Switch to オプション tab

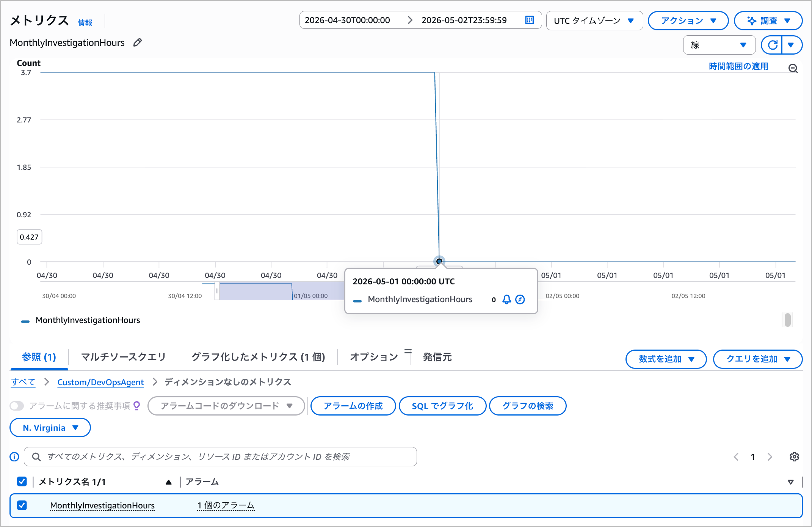(374, 357)
